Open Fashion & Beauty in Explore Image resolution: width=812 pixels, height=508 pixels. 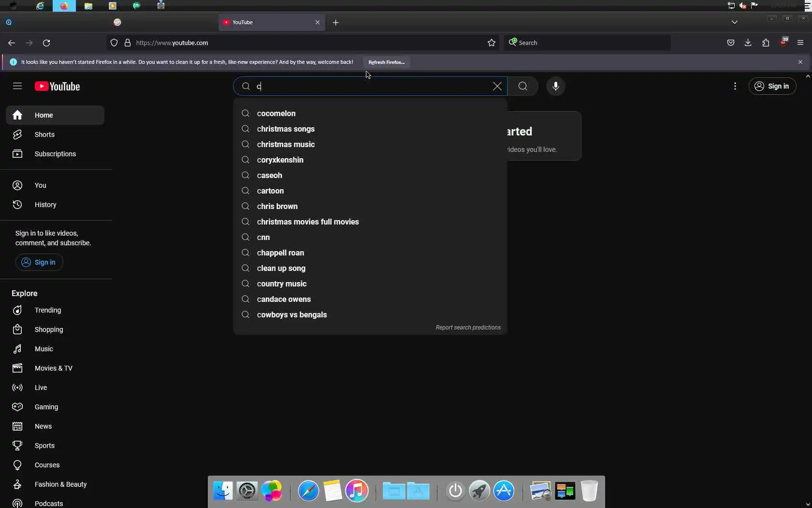[55, 484]
